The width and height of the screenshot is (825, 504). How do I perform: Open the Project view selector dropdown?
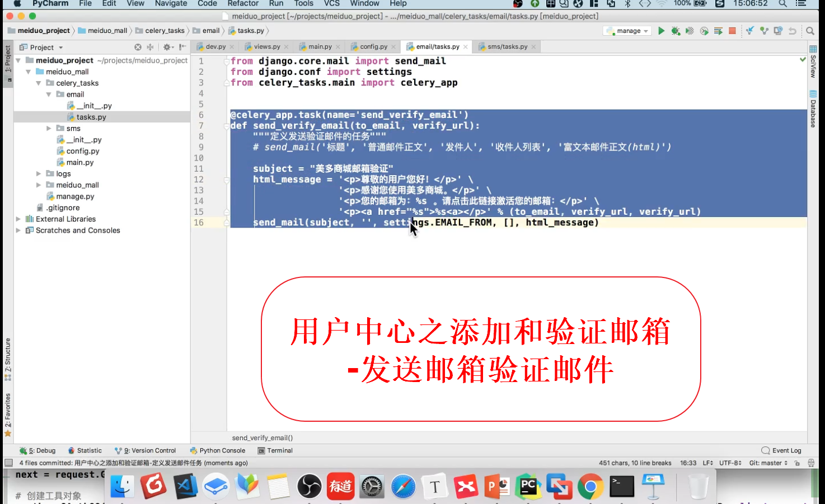tap(41, 47)
